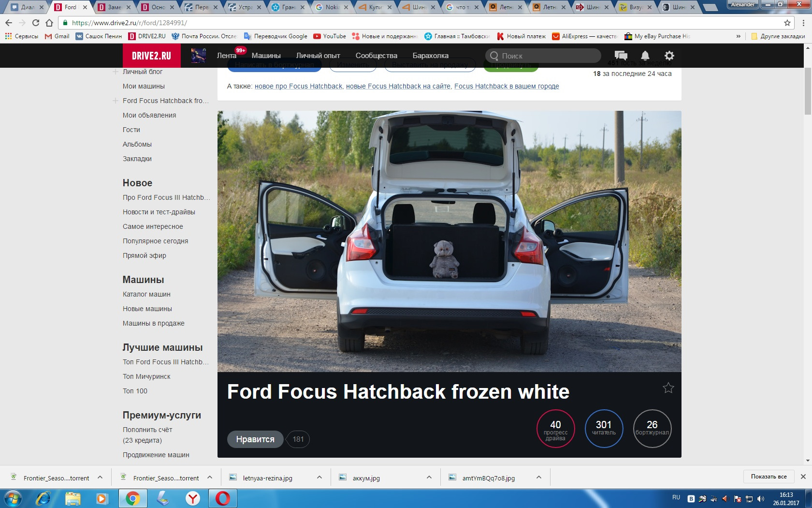Open the Прямой эфир sidebar link

145,255
